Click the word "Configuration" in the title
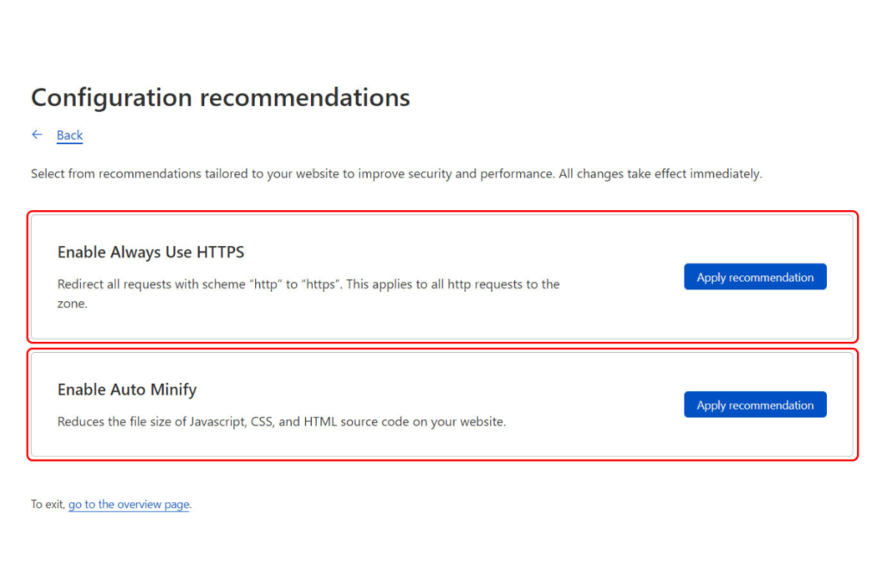 click(112, 97)
